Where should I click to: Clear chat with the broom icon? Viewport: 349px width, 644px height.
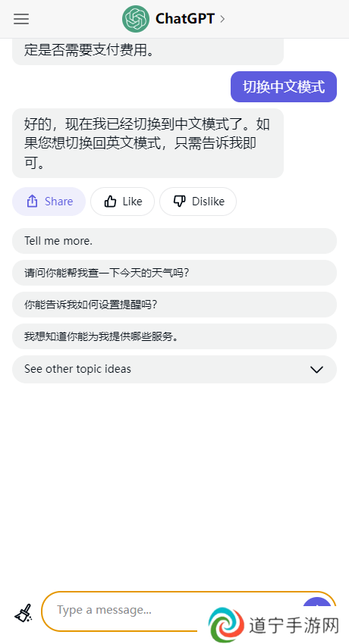coord(24,613)
